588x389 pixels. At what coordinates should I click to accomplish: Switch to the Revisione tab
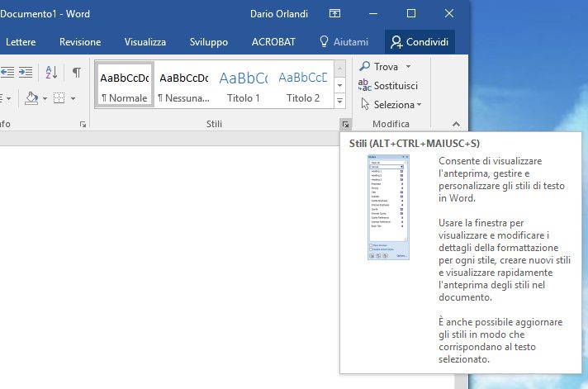(x=80, y=42)
